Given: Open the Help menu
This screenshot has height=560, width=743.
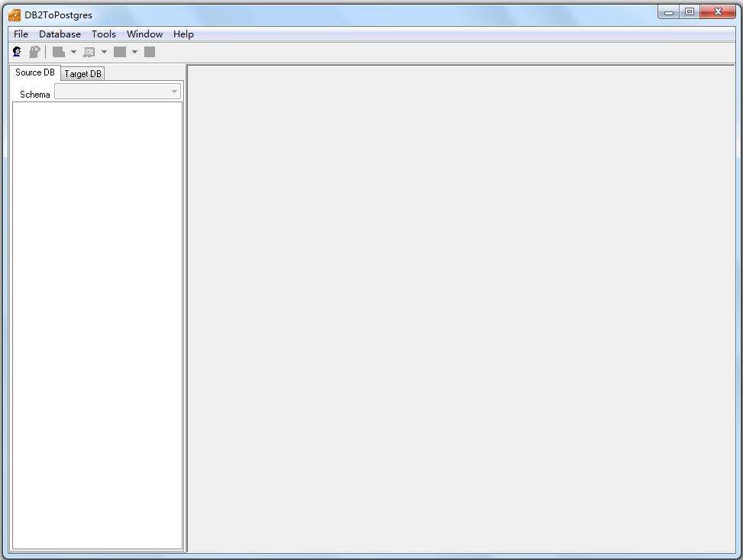Looking at the screenshot, I should (183, 34).
